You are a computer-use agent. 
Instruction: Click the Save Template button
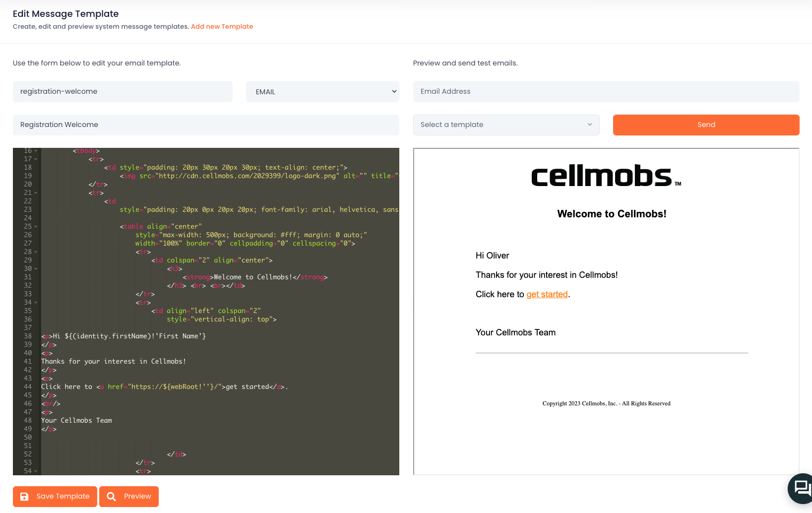[55, 497]
